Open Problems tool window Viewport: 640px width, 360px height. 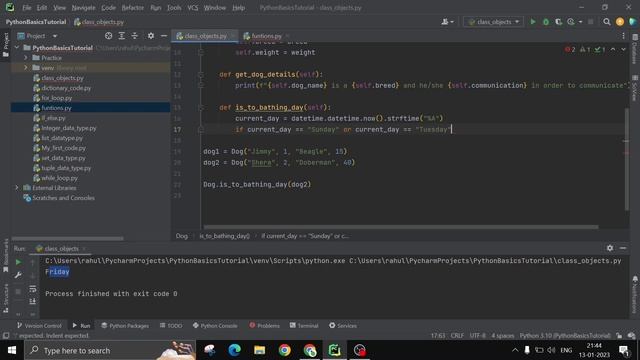pyautogui.click(x=264, y=325)
